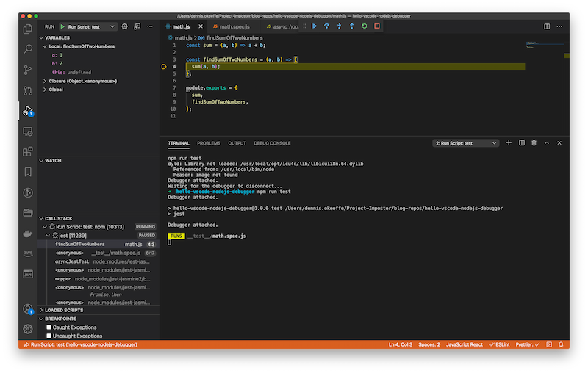The height and width of the screenshot is (373, 588).
Task: Switch to the Debug Console tab
Action: coord(272,143)
